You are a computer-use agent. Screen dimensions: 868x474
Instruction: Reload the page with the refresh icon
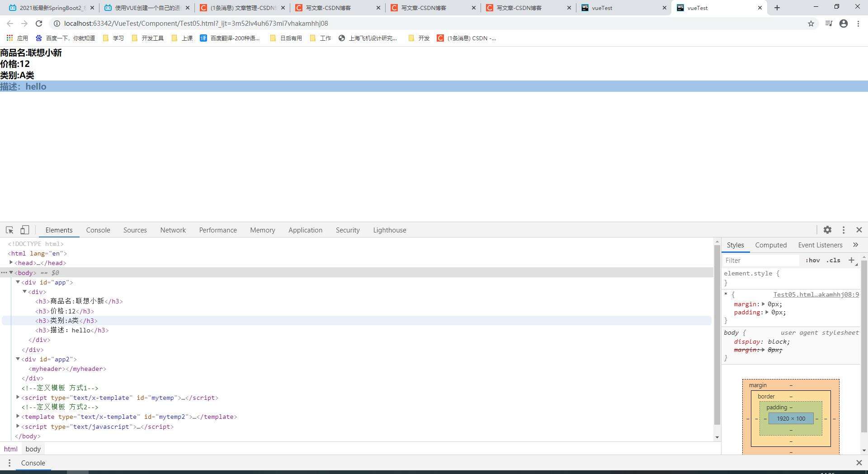tap(39, 24)
